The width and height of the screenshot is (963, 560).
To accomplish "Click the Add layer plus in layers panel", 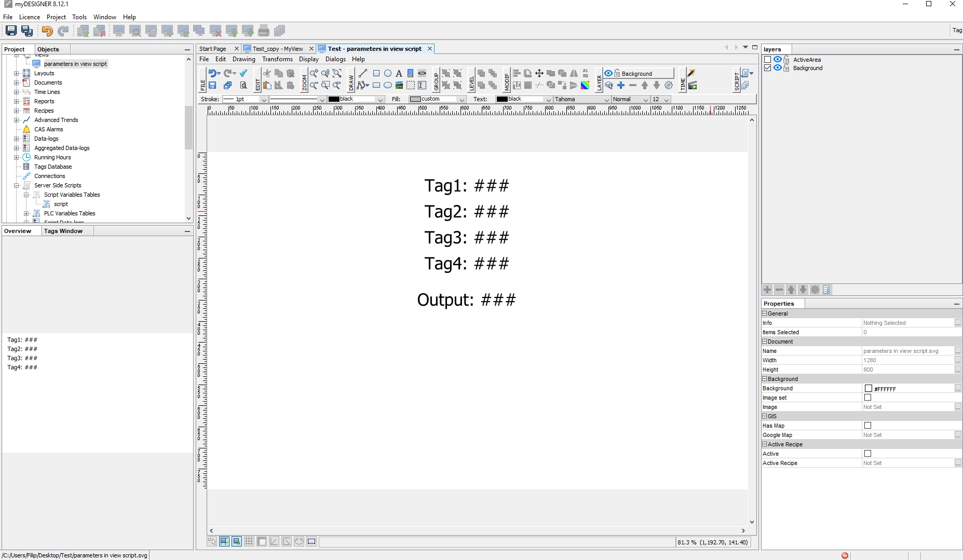I will (x=767, y=290).
